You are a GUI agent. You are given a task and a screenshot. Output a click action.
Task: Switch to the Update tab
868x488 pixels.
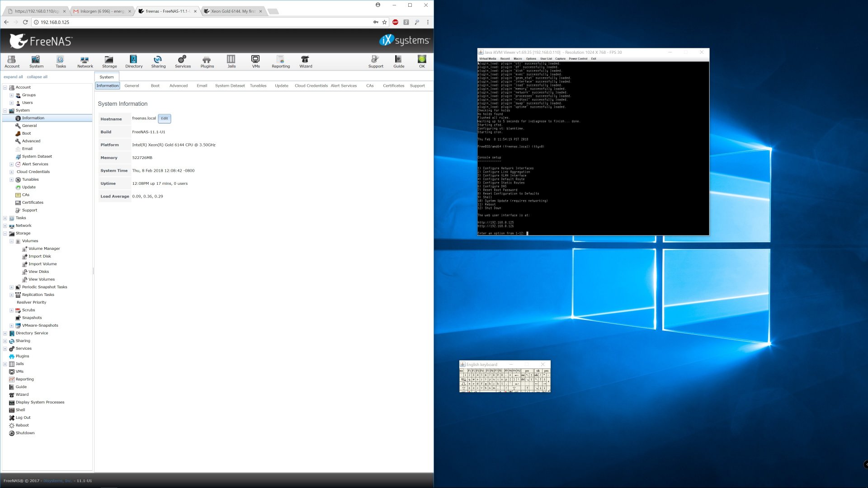point(282,86)
